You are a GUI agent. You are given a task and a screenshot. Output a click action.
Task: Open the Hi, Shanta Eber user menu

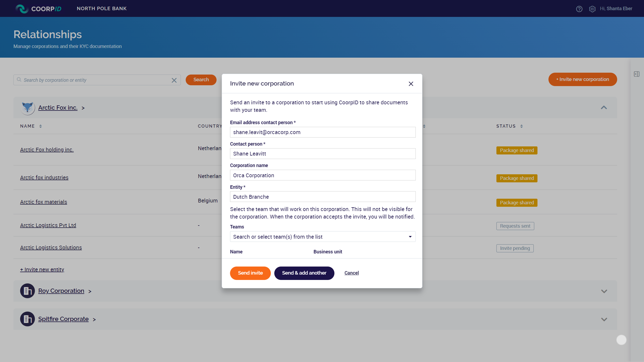(x=616, y=8)
